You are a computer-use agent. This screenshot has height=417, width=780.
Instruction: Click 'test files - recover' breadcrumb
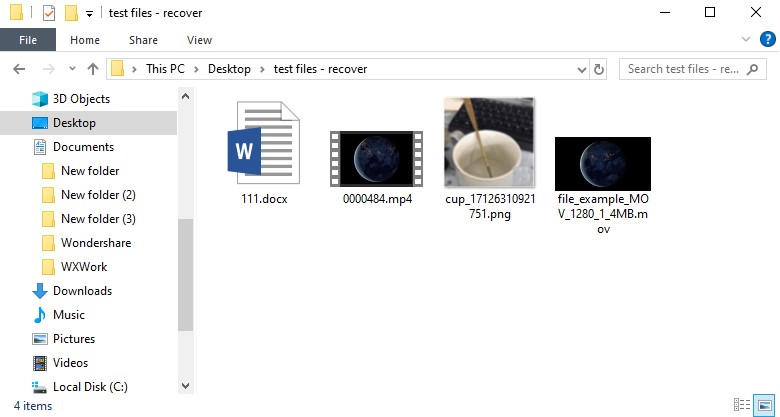[320, 69]
